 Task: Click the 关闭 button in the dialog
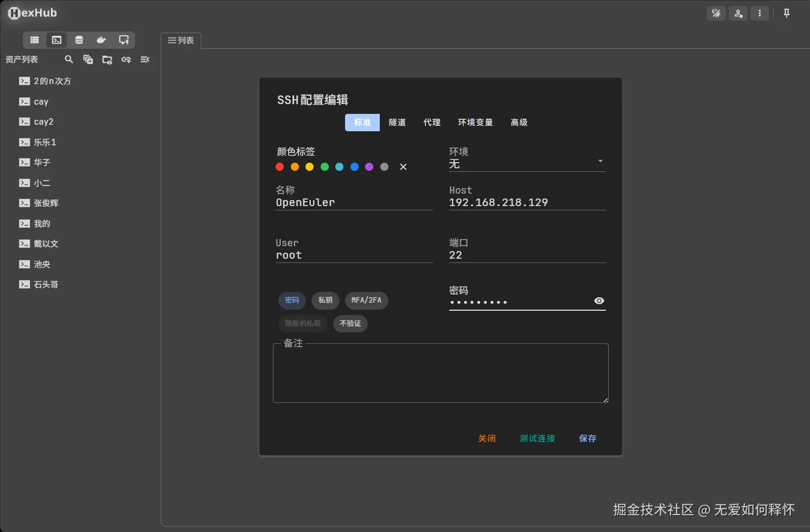(487, 439)
